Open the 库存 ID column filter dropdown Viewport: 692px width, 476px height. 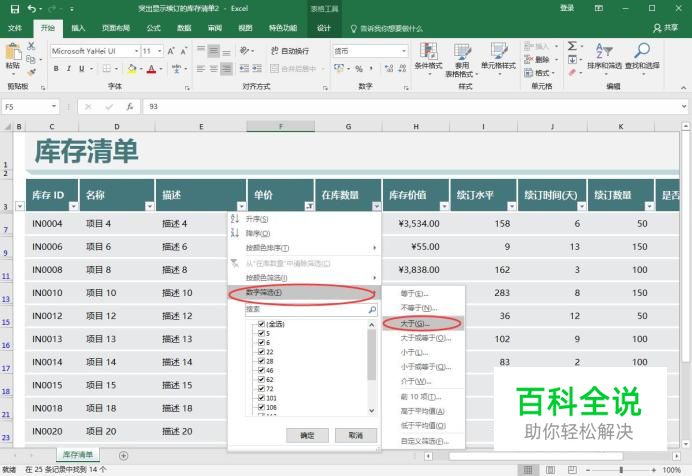tap(73, 206)
